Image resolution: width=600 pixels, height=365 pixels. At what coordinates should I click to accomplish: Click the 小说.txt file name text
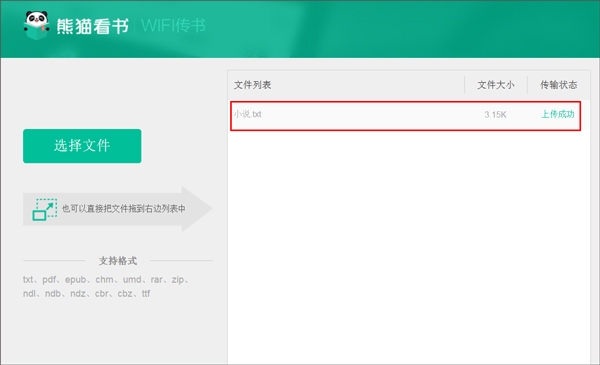[248, 114]
